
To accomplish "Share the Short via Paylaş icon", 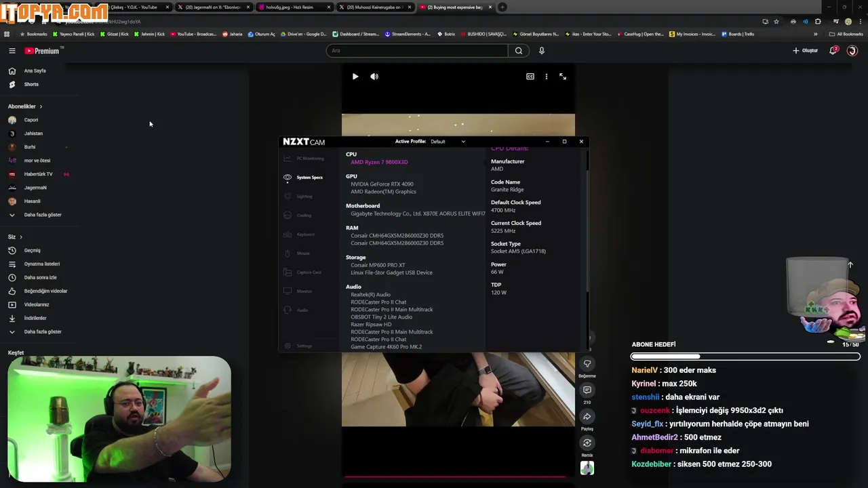I will 587,417.
